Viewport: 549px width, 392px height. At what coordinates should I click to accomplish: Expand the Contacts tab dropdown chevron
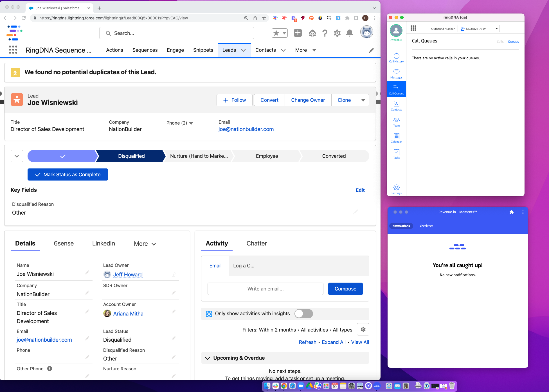[283, 50]
